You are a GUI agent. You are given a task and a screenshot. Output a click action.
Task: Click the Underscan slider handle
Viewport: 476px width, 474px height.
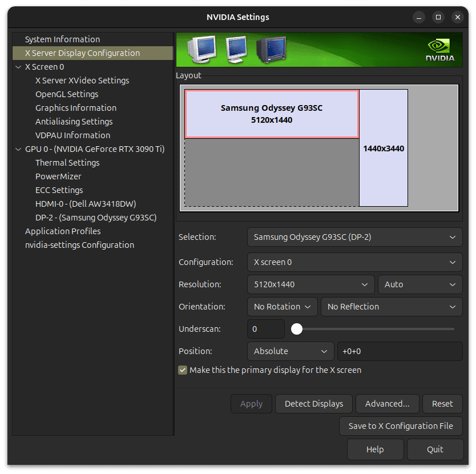point(296,329)
